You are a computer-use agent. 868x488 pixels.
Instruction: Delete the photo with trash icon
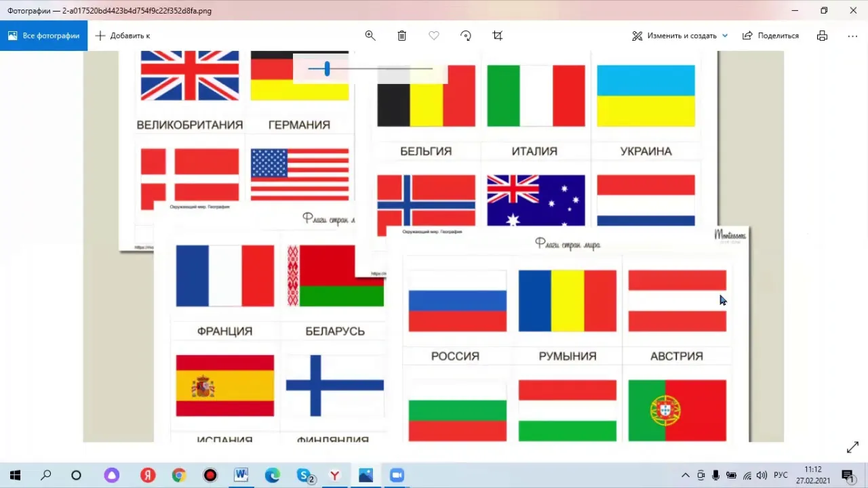pos(402,36)
